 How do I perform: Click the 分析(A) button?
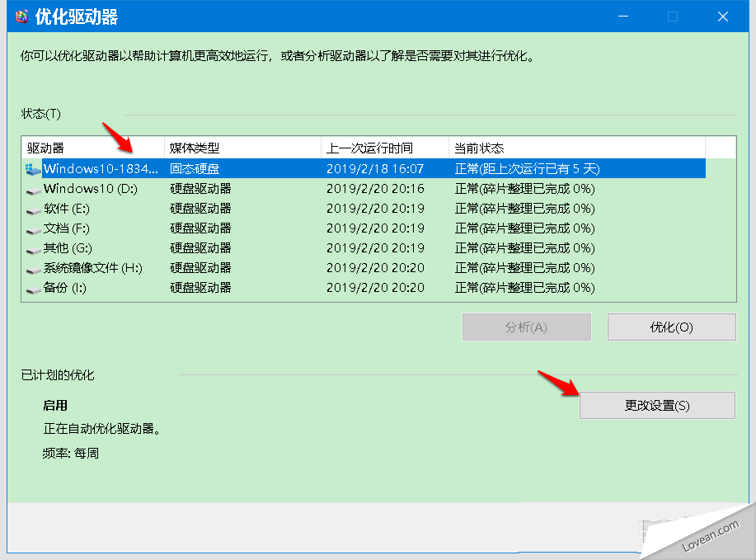tap(526, 327)
